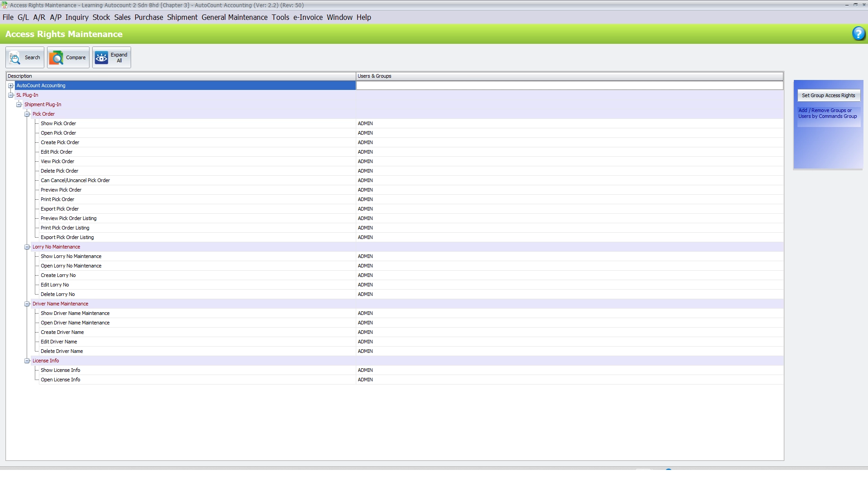Image resolution: width=868 pixels, height=488 pixels.
Task: Click the Expand All button label
Action: tap(119, 58)
